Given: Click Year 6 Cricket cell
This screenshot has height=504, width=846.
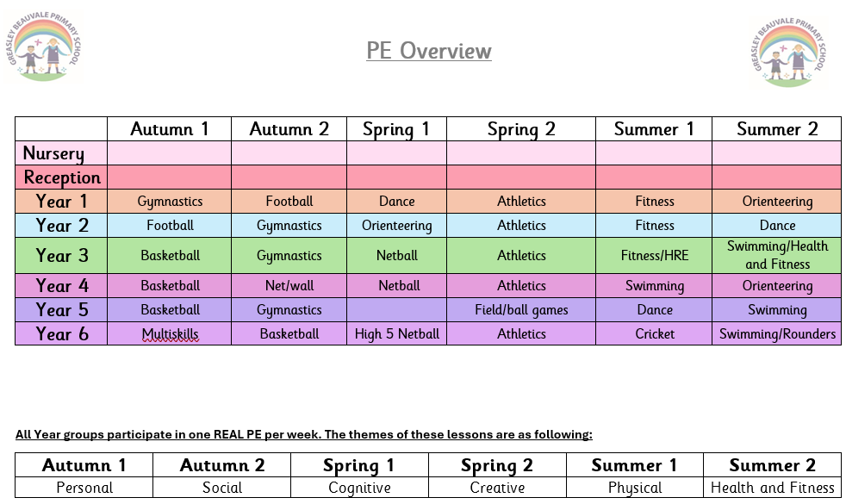Looking at the screenshot, I should pos(655,334).
